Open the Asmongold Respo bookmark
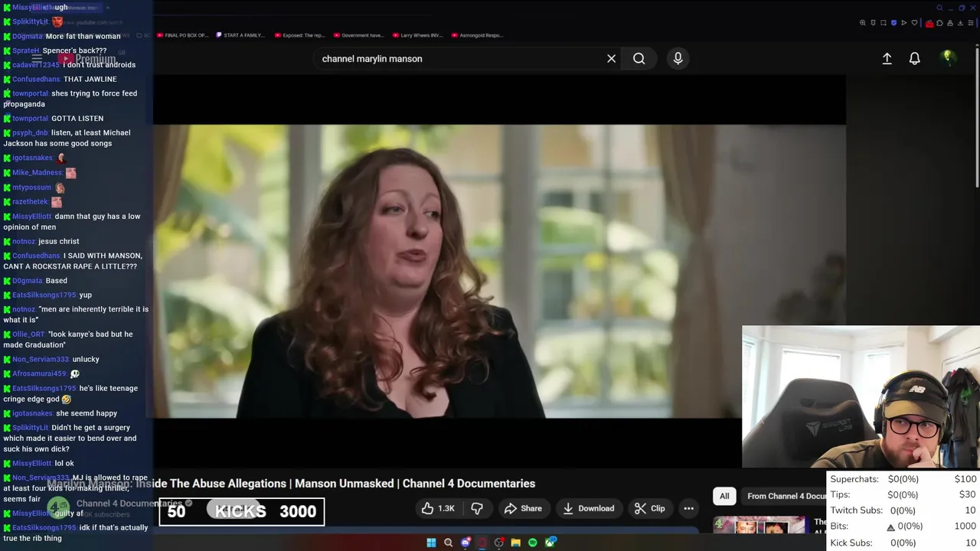Image resolution: width=980 pixels, height=551 pixels. point(477,35)
